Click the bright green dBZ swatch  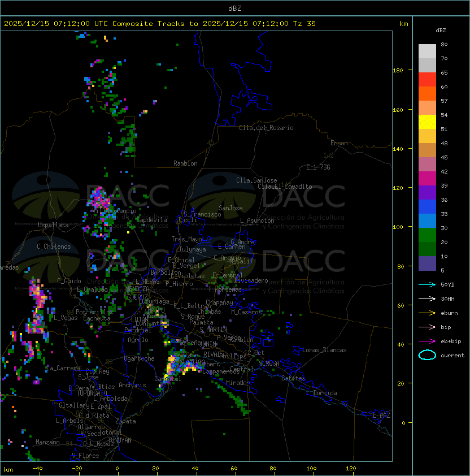(x=427, y=235)
